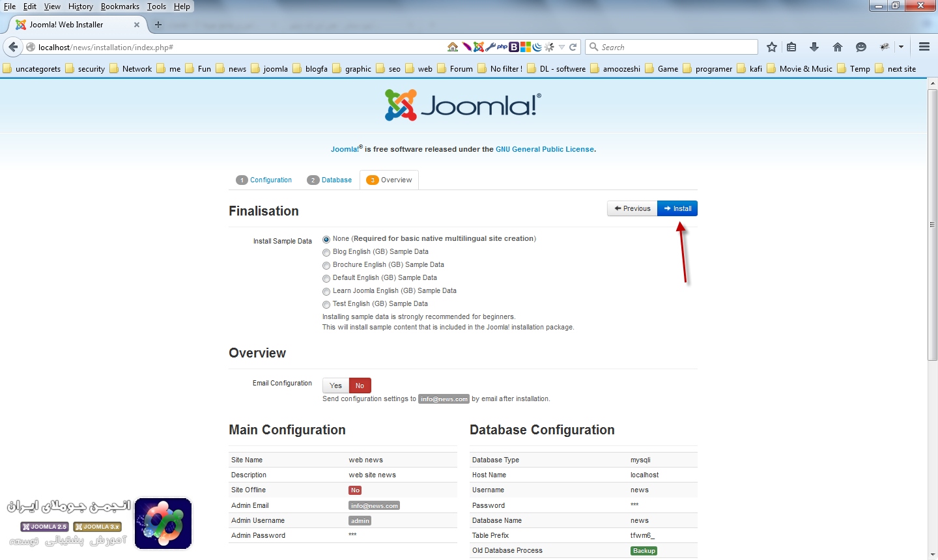This screenshot has width=938, height=560.
Task: Click the PHP shortcut icon in address bar
Action: 502,47
